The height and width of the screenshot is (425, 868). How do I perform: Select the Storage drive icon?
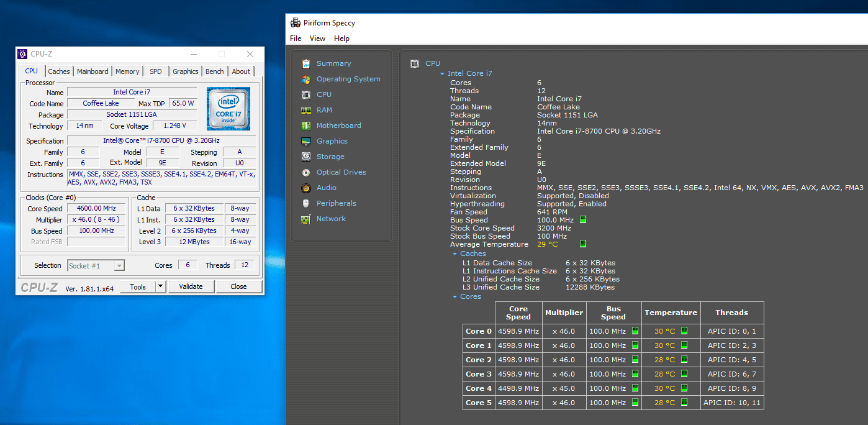[305, 157]
